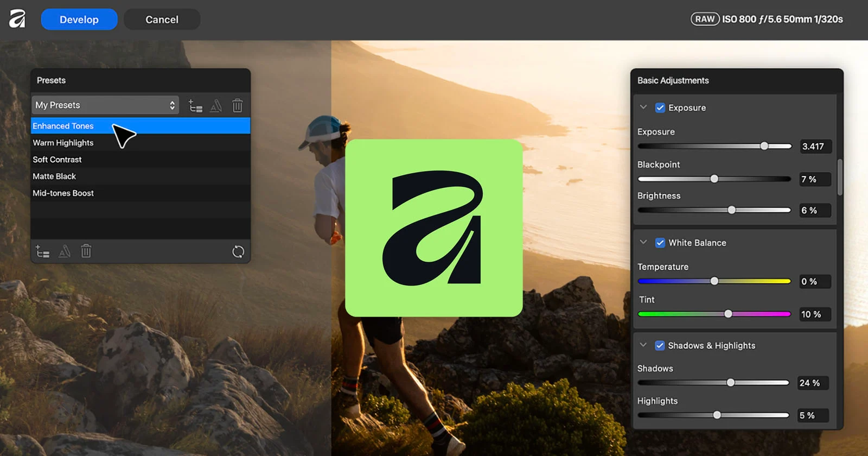Click the Blackpoint slider handle
The image size is (868, 456).
[x=714, y=179]
